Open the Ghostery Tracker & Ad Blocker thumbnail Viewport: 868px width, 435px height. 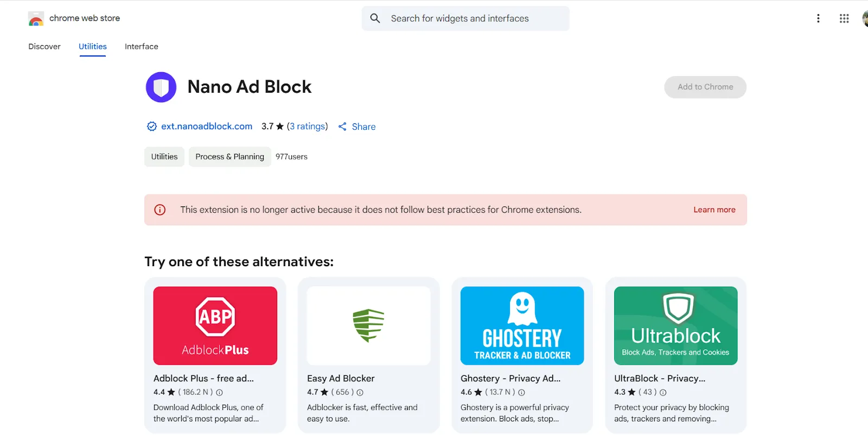coord(522,326)
